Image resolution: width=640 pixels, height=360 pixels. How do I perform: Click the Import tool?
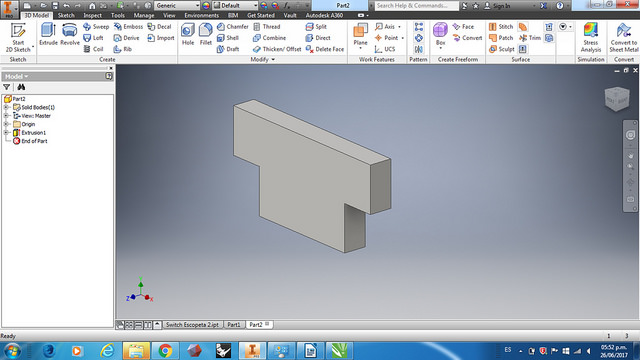[x=161, y=38]
